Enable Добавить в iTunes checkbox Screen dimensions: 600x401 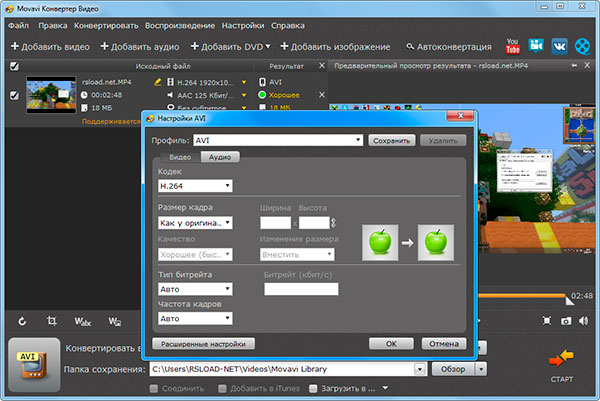click(x=222, y=389)
